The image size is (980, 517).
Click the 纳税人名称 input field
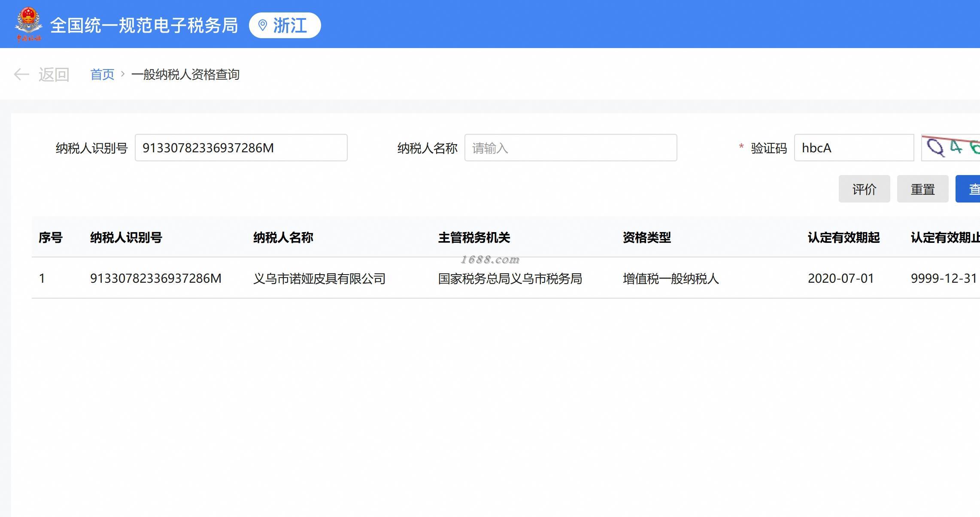coord(570,148)
